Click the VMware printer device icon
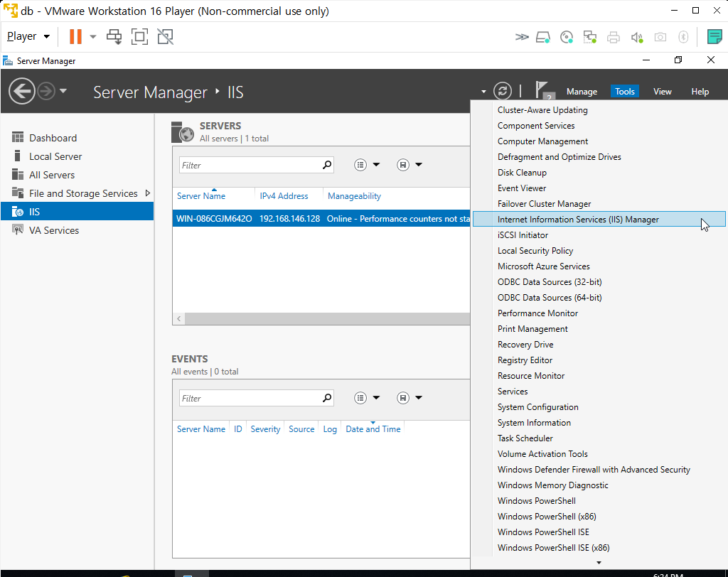Viewport: 728px width, 577px height. click(614, 37)
